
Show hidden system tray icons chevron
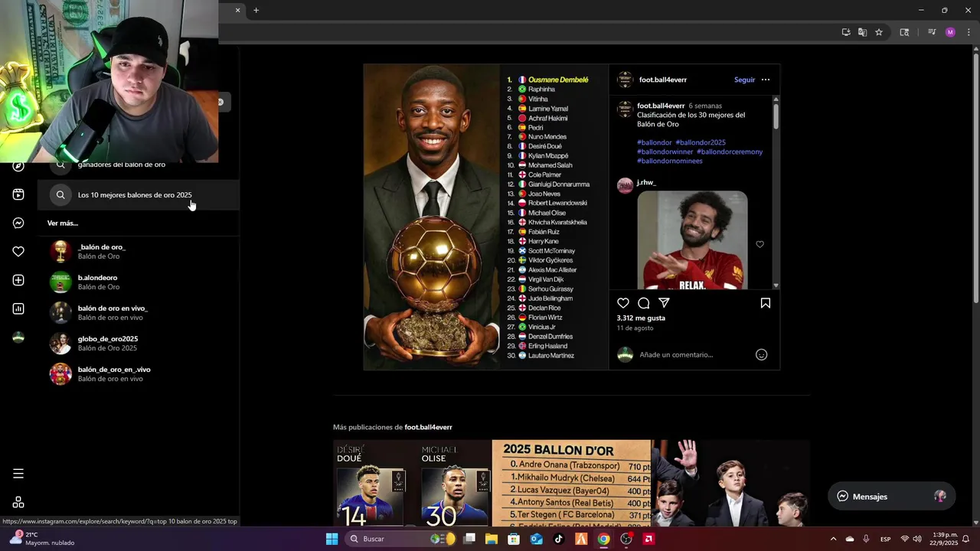[x=833, y=539]
